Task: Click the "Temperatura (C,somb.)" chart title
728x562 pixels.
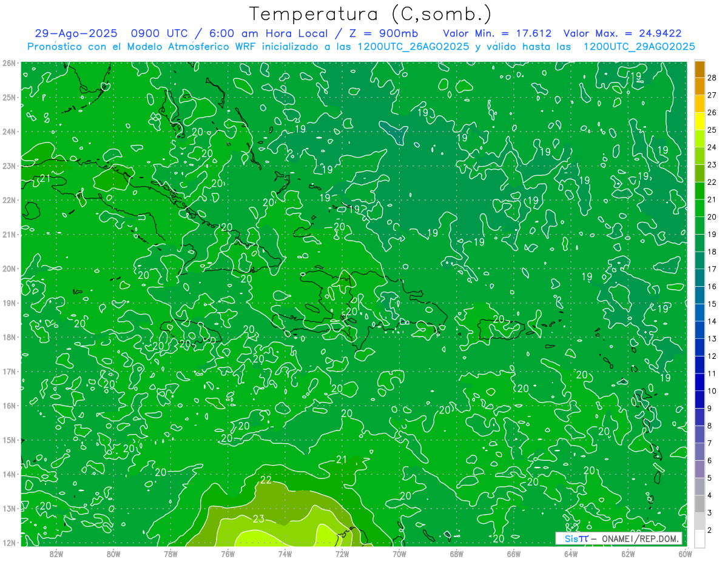Action: 371,14
